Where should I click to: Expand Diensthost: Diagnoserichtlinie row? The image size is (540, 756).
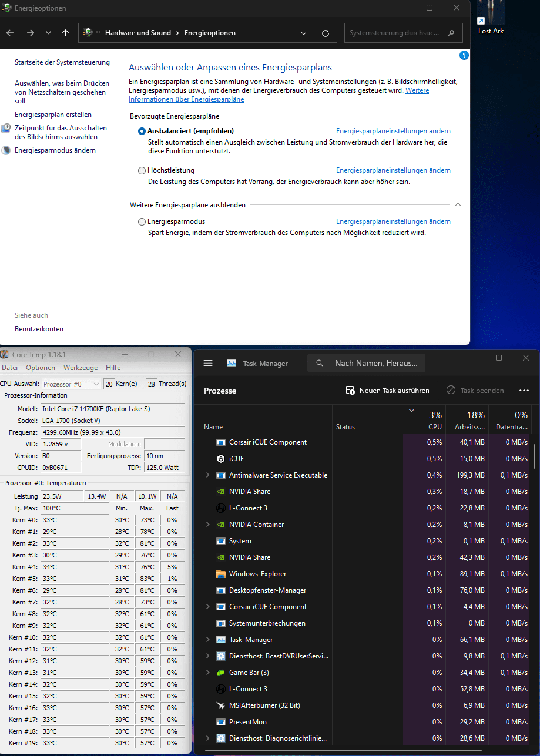(x=207, y=738)
